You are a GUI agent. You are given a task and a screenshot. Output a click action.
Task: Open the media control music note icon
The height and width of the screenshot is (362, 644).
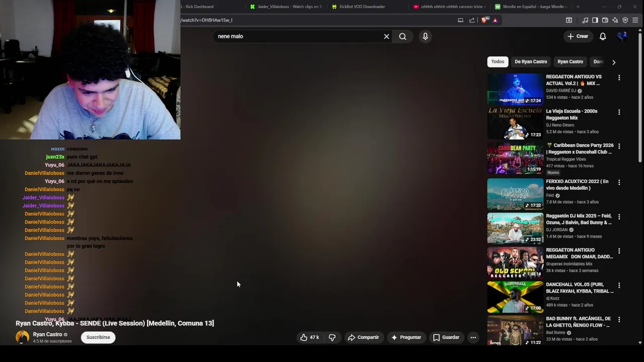point(585,20)
